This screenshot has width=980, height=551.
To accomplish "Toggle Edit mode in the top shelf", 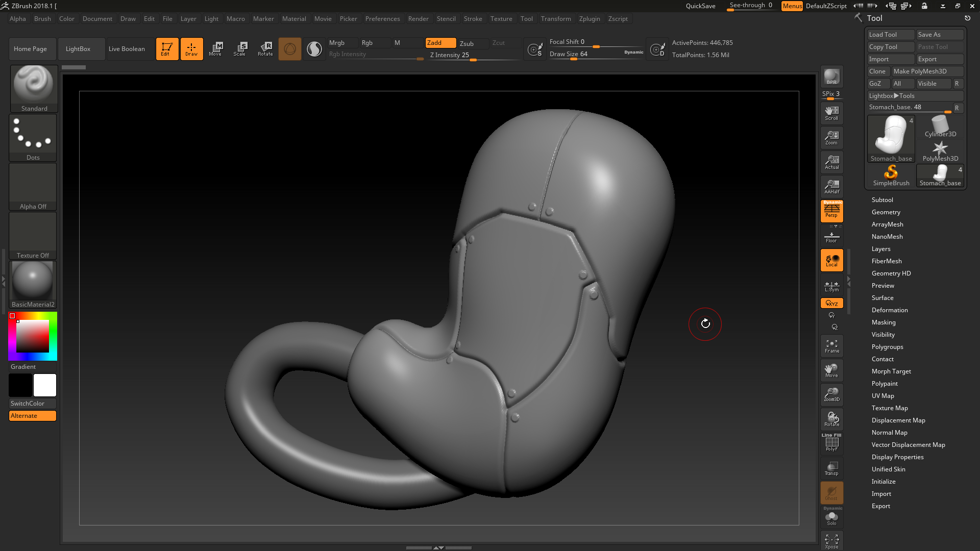I will coord(167,48).
